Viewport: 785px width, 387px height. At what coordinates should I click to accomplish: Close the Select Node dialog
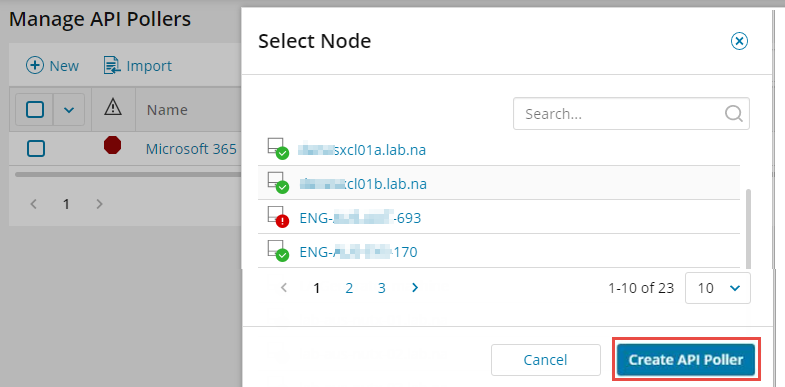[x=739, y=41]
